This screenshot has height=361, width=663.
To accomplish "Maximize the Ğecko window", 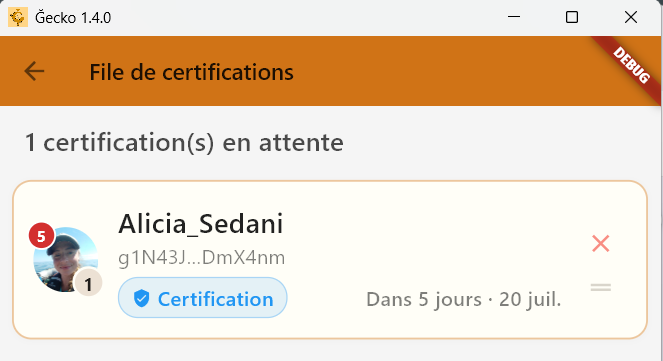I will [x=572, y=17].
